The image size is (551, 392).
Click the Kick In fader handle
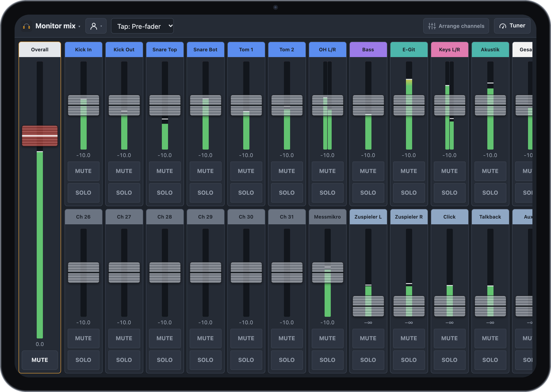[x=83, y=105]
